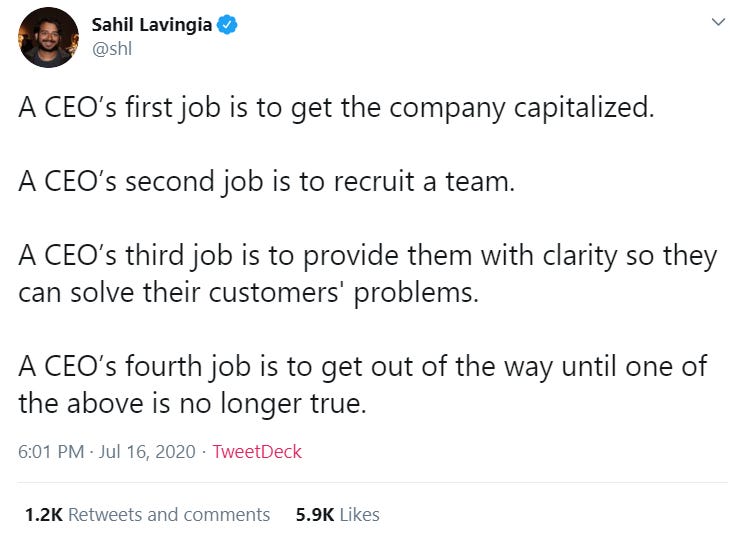The width and height of the screenshot is (736, 542).
Task: Click the Jul 16, 2020 date
Action: coord(147,451)
